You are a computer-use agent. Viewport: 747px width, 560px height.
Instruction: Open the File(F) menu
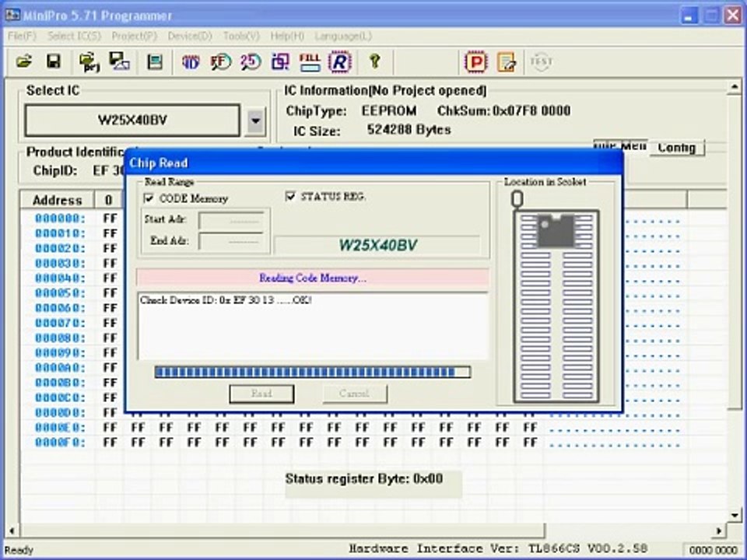click(22, 37)
